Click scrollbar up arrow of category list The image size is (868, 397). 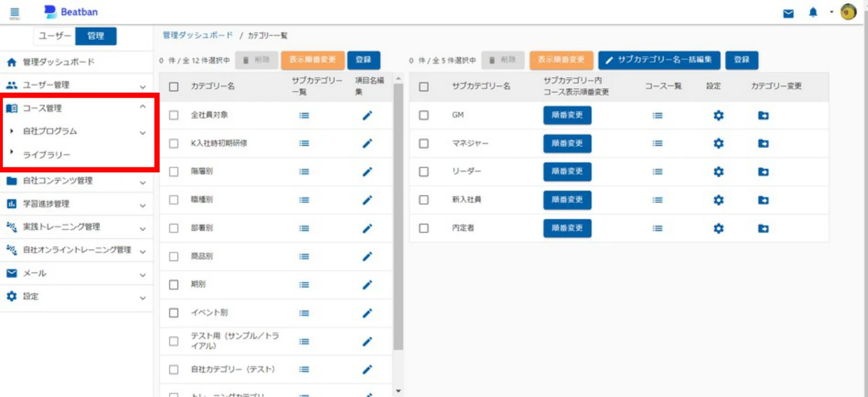pyautogui.click(x=398, y=78)
